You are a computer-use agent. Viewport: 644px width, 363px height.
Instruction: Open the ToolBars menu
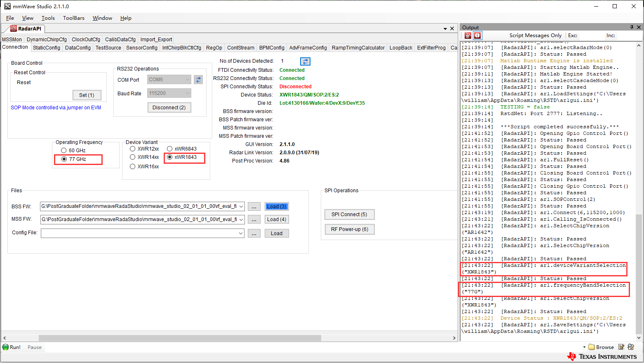(73, 18)
